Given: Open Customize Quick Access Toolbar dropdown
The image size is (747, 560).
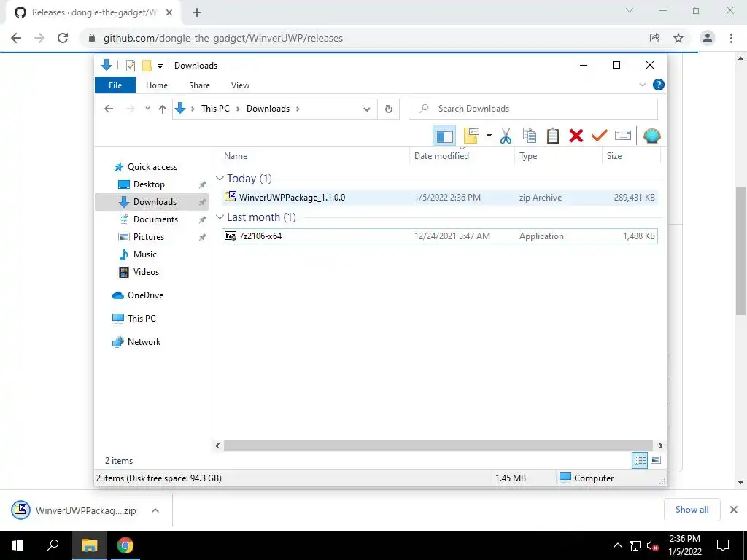Looking at the screenshot, I should [160, 66].
